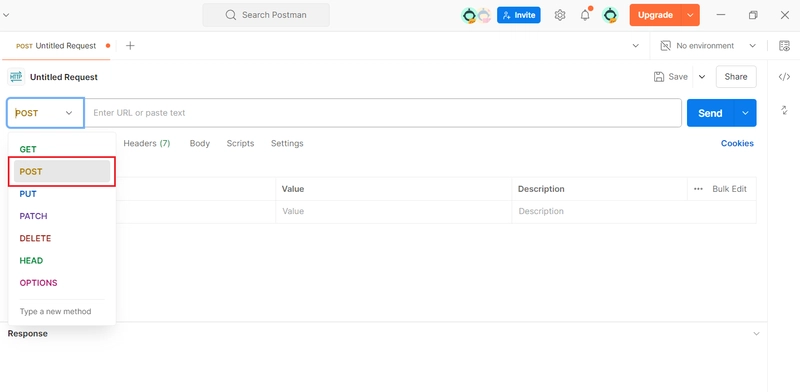The image size is (800, 392).
Task: Click the Share button
Action: coord(736,77)
